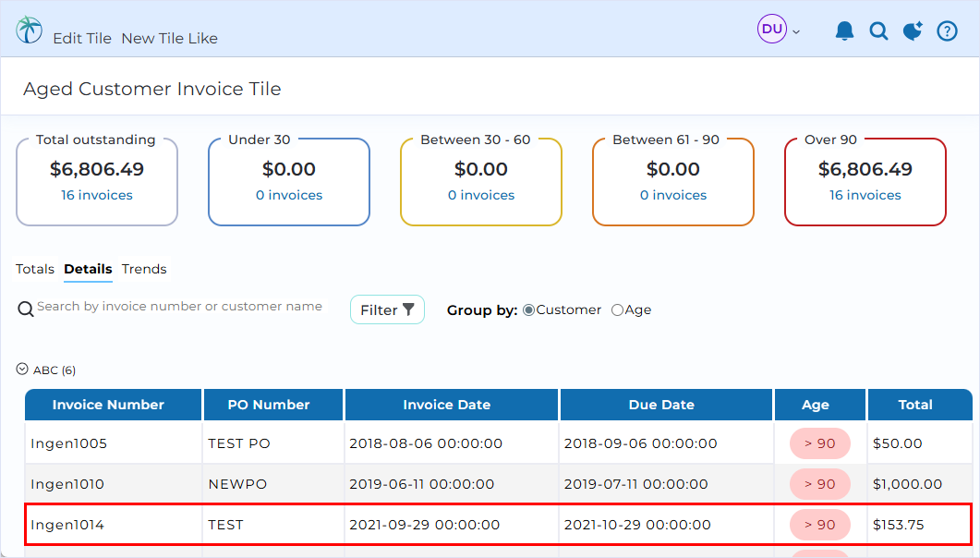Sort by Invoice Number column header
Screen dimensions: 980x558
[x=113, y=405]
